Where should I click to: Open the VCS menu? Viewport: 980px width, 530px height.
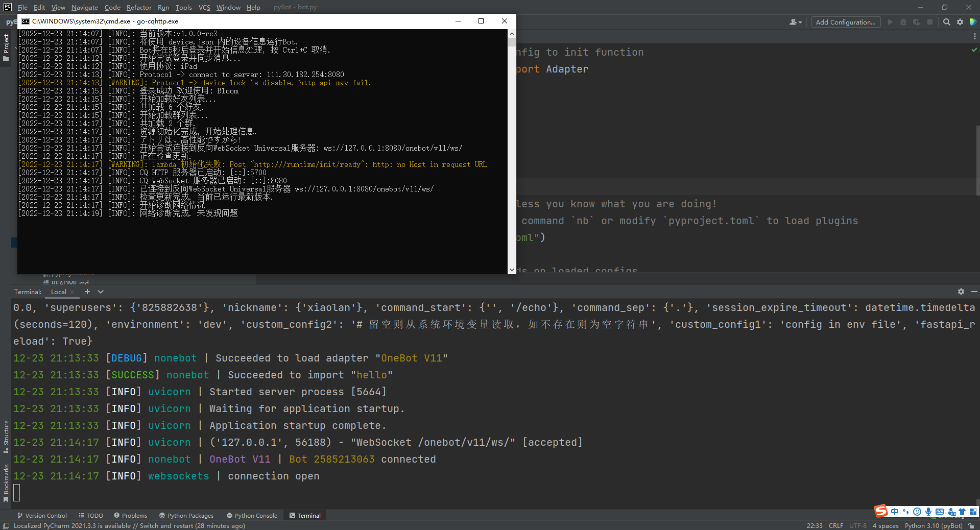click(x=204, y=7)
